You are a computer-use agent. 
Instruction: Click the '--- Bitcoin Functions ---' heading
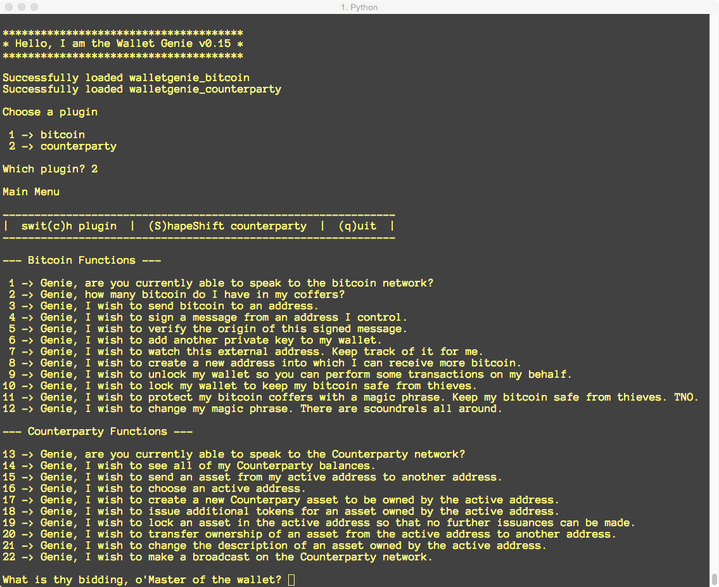[82, 260]
